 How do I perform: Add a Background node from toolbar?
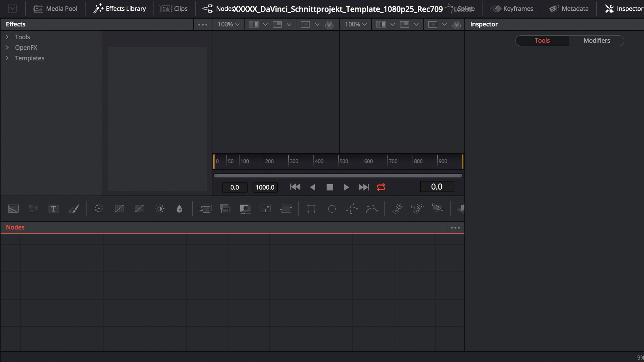point(13,209)
